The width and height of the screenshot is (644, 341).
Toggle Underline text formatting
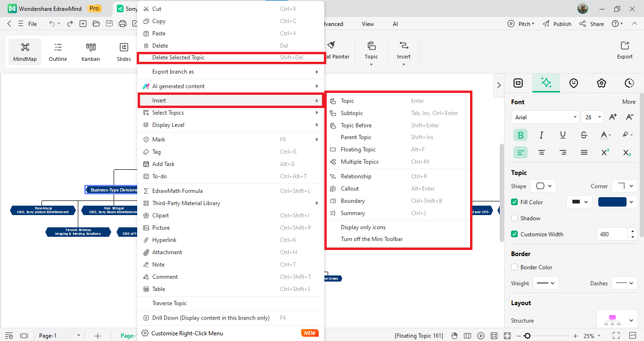click(x=563, y=135)
